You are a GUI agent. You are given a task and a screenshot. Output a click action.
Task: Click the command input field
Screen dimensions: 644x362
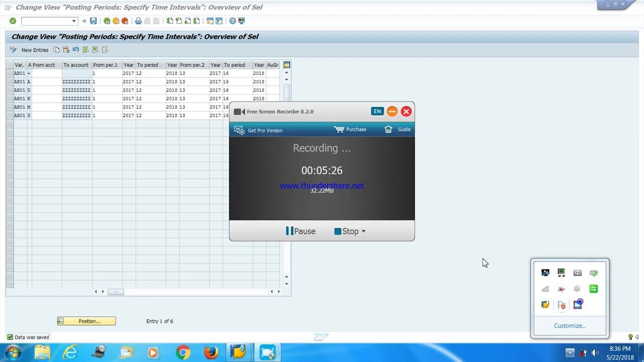tap(47, 21)
